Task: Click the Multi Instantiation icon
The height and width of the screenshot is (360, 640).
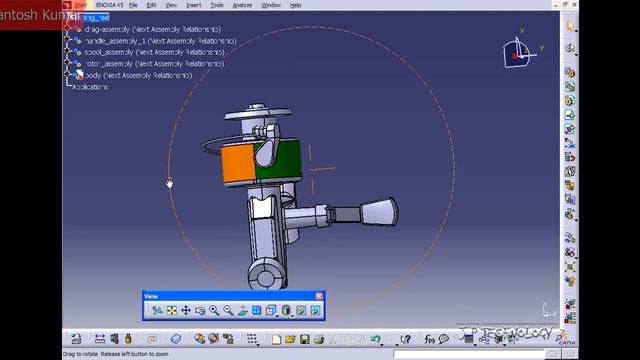Action: click(570, 214)
